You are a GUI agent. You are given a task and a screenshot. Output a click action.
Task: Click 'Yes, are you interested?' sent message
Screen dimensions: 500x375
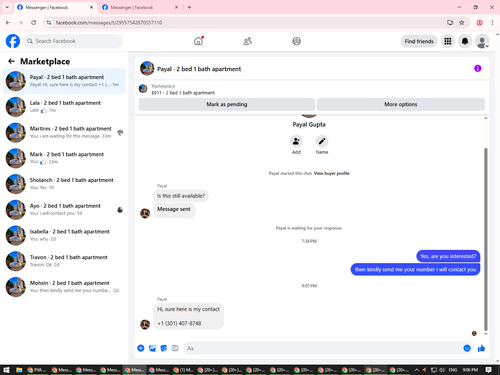448,256
